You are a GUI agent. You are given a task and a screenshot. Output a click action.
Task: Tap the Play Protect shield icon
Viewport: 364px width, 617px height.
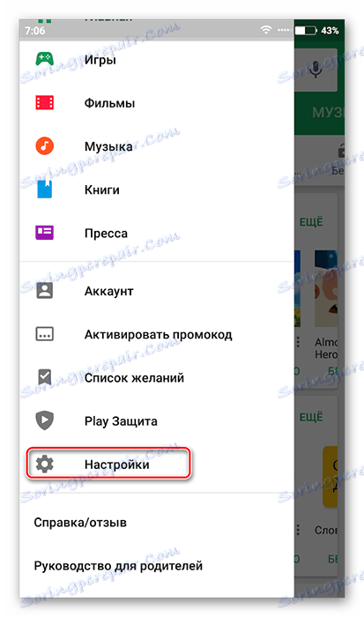tap(44, 420)
